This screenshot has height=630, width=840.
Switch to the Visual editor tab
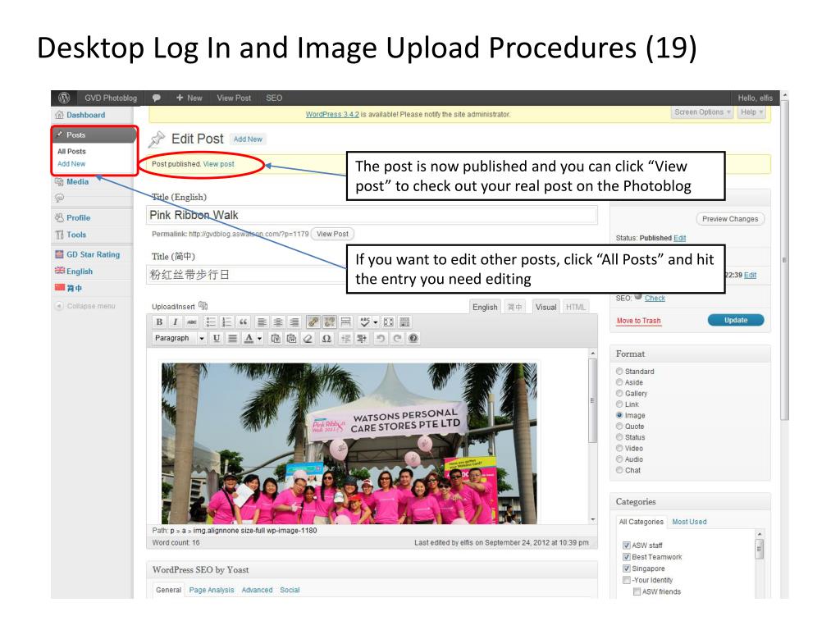click(x=546, y=307)
